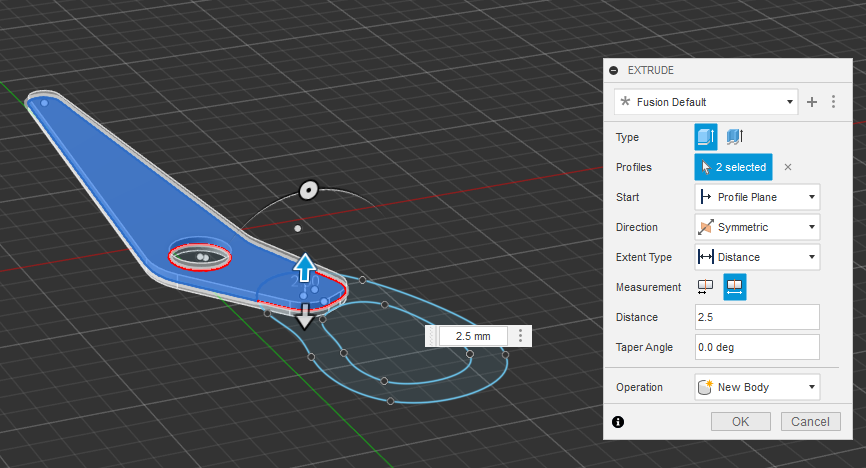Collapse the EXTRUDE dialog panel
Image resolution: width=866 pixels, height=468 pixels.
614,71
